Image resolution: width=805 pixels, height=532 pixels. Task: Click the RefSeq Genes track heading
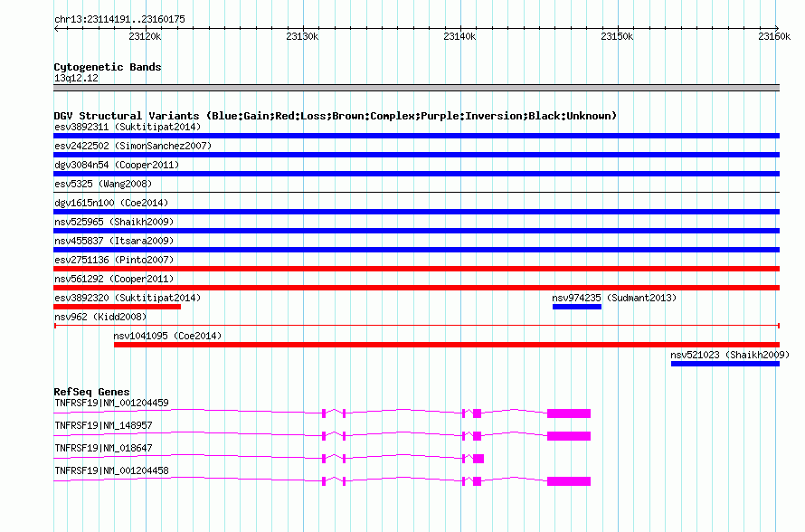(x=91, y=392)
